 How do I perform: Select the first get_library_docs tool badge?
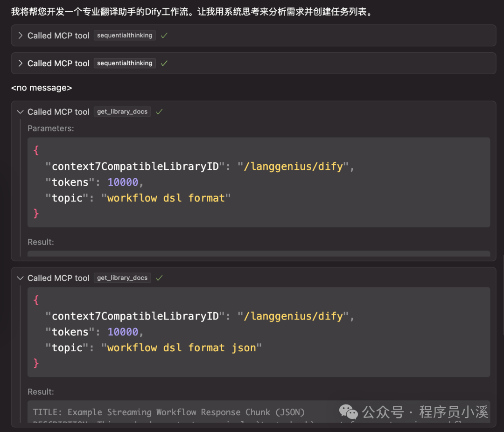[122, 111]
